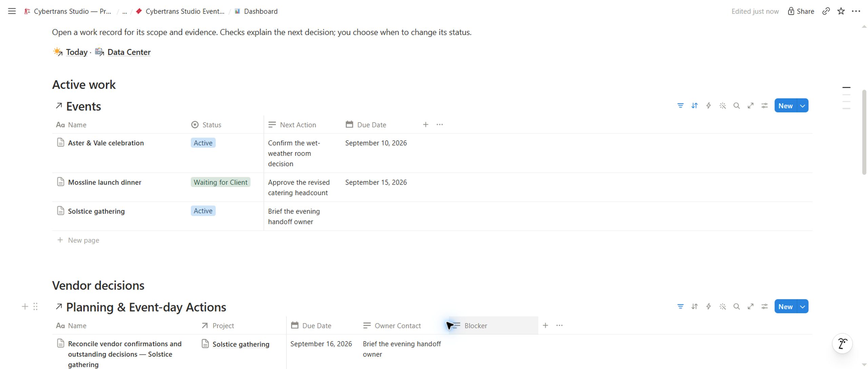The height and width of the screenshot is (369, 868).
Task: Sort the Events database view
Action: [694, 106]
